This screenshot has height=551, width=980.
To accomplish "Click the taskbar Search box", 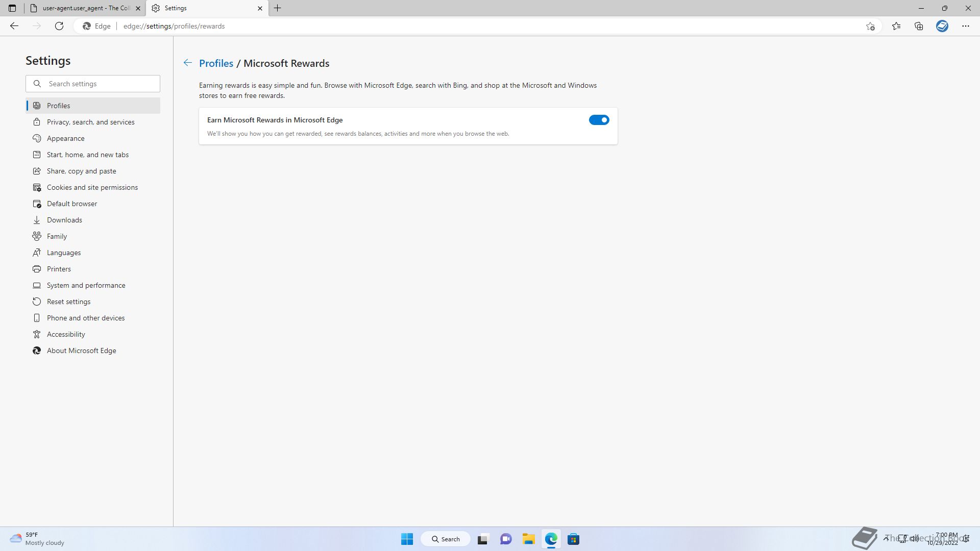I will pos(446,539).
